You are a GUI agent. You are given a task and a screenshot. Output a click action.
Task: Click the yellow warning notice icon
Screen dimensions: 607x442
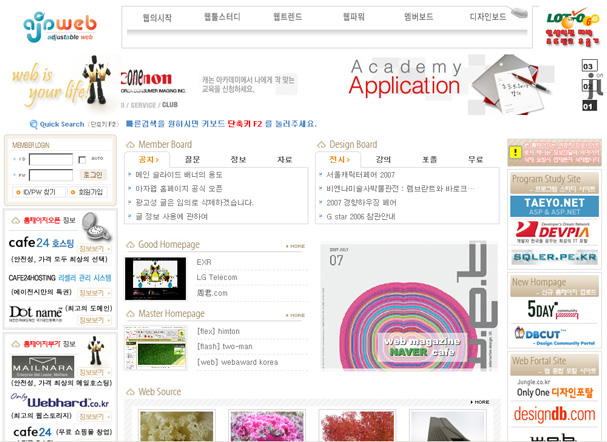point(515,152)
